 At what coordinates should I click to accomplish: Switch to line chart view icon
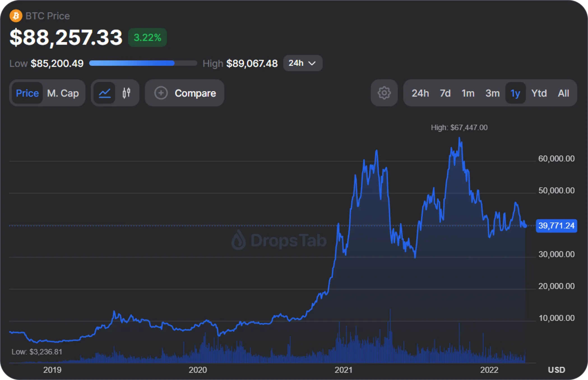click(105, 93)
